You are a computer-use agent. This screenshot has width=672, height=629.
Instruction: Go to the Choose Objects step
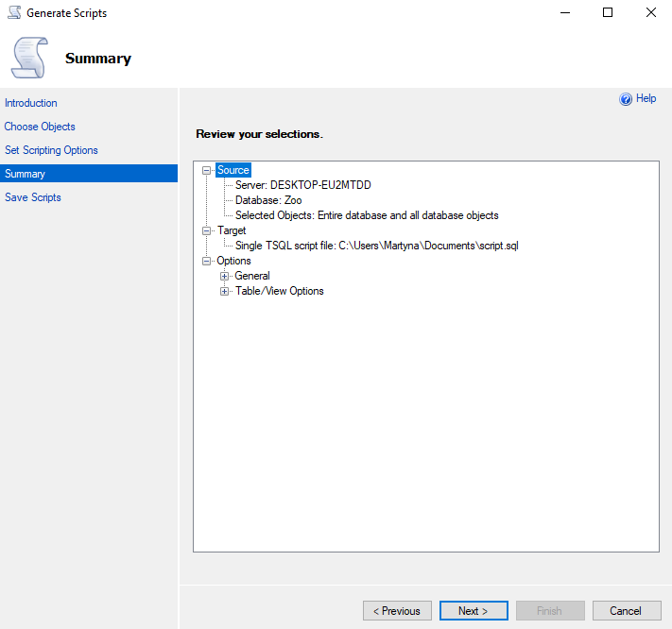40,127
